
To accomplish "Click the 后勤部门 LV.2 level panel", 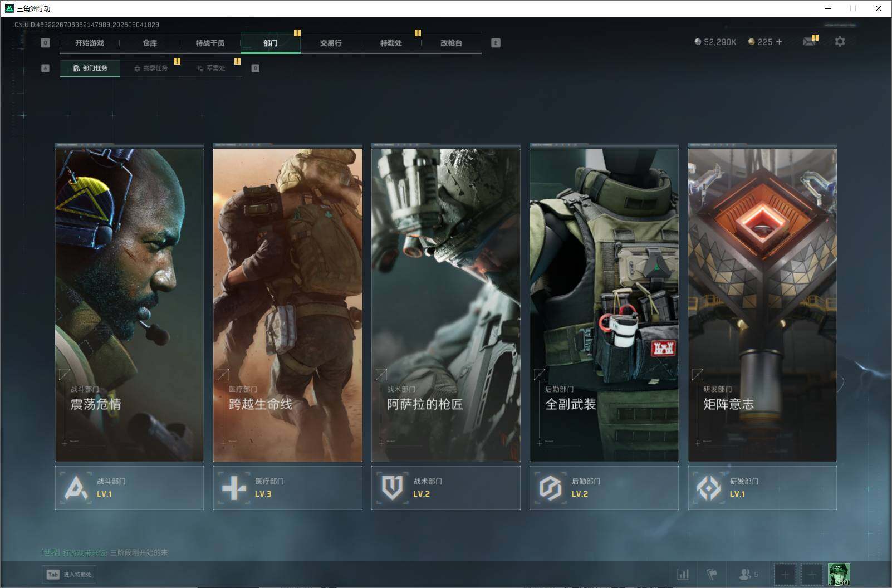I will (604, 488).
